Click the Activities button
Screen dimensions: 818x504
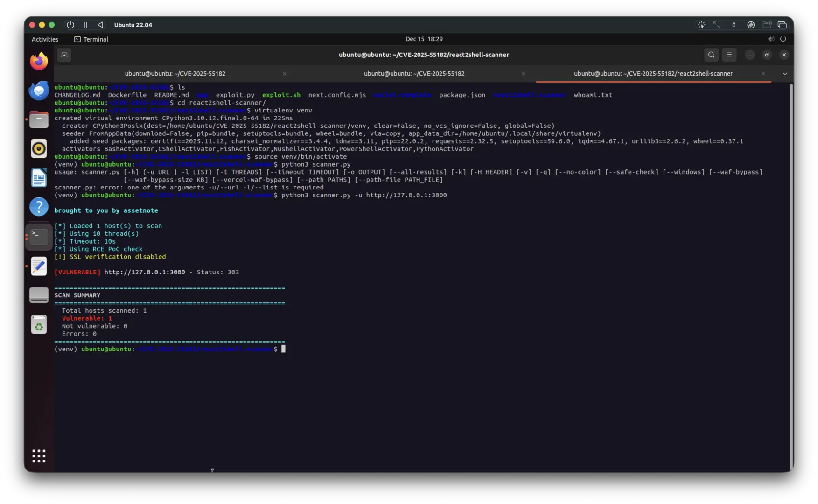pyautogui.click(x=44, y=39)
